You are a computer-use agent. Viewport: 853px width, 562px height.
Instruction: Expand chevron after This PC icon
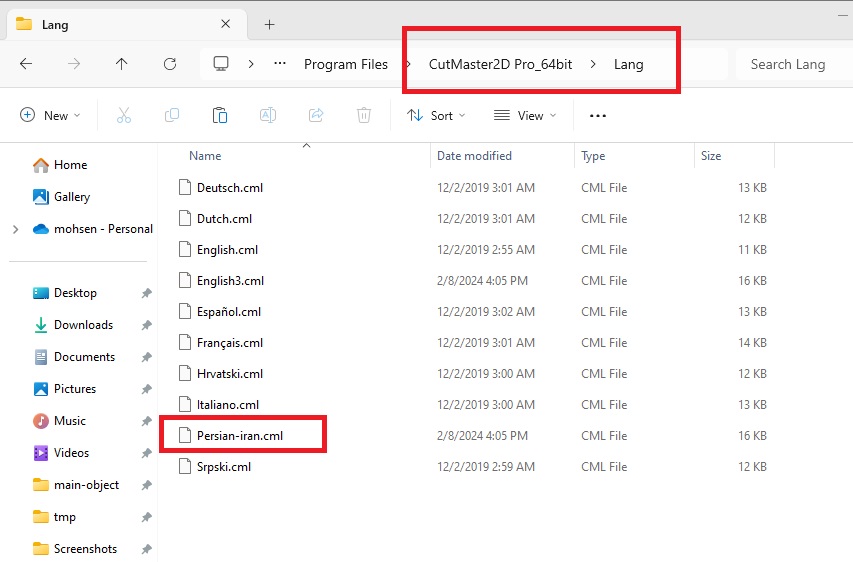coord(251,64)
